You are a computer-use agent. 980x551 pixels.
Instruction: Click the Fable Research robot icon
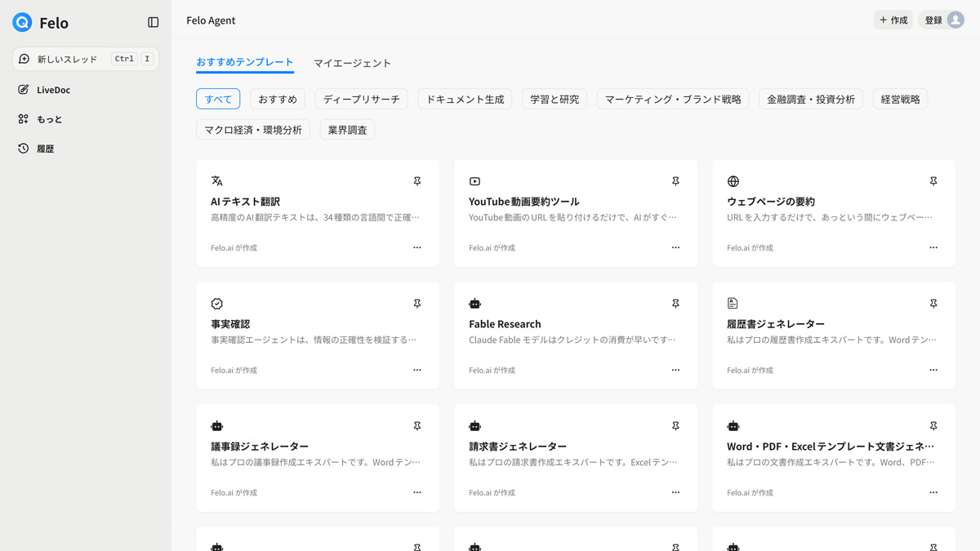coord(474,304)
